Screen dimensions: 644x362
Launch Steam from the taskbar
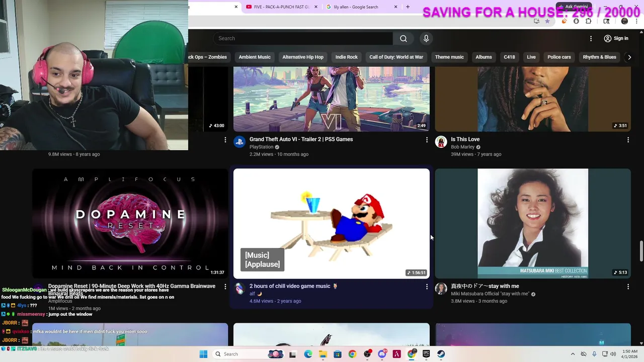click(x=441, y=354)
